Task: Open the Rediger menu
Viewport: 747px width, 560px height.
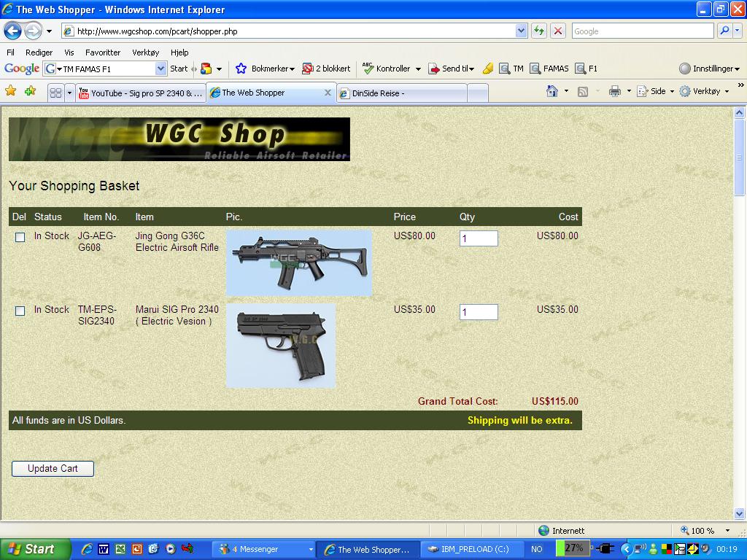Action: click(x=39, y=52)
